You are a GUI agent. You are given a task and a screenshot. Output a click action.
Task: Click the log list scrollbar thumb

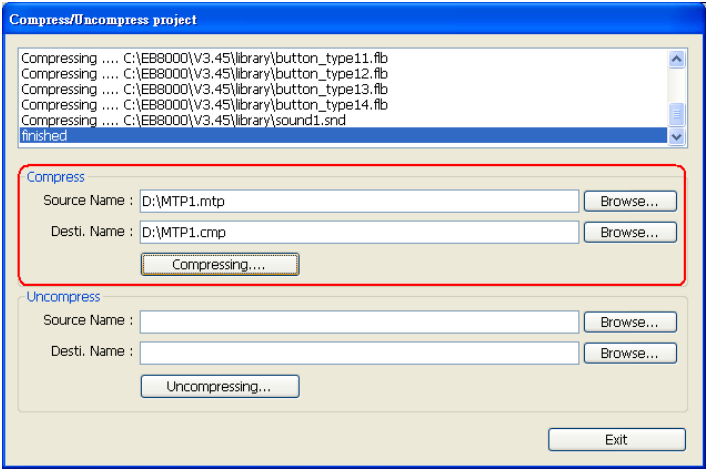pyautogui.click(x=676, y=115)
